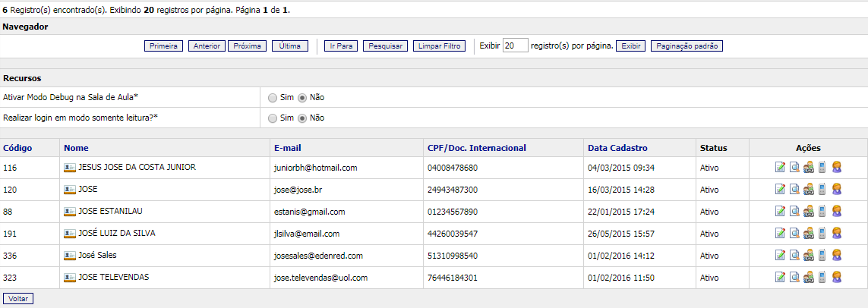Choose Sim for read-only login mode

coord(272,118)
